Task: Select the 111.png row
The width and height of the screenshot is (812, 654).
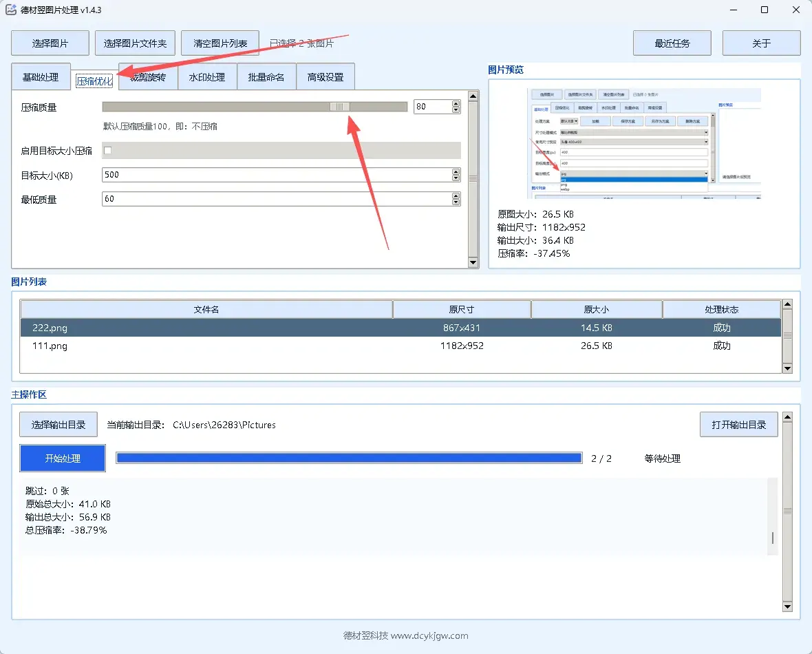Action: coord(400,346)
